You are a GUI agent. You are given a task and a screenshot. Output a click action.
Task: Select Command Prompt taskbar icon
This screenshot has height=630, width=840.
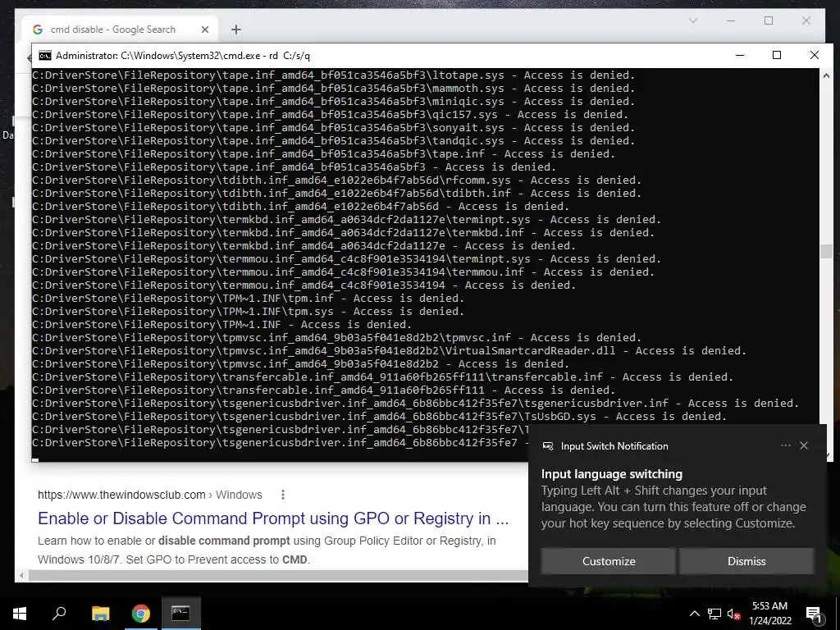tap(180, 614)
